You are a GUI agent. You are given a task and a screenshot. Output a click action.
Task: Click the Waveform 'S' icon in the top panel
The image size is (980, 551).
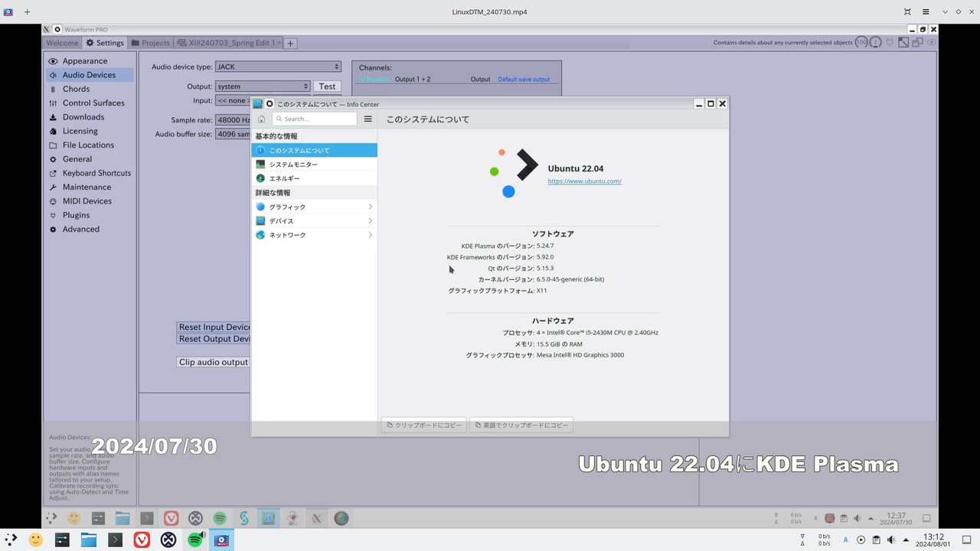click(x=243, y=518)
